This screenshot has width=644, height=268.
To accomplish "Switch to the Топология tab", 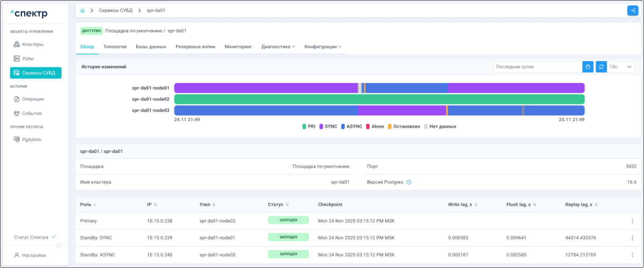I will point(115,47).
